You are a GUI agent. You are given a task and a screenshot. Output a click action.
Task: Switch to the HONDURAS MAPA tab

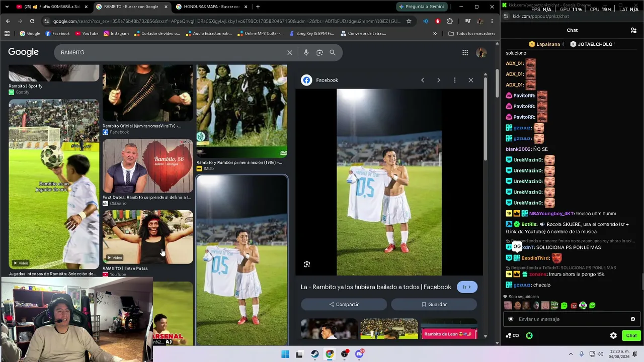coord(211,7)
